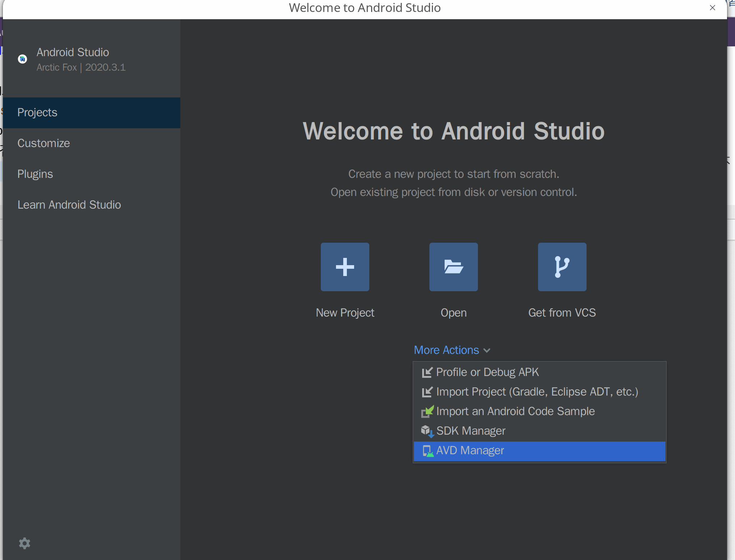Launch SDK Manager from the menu

click(x=539, y=431)
